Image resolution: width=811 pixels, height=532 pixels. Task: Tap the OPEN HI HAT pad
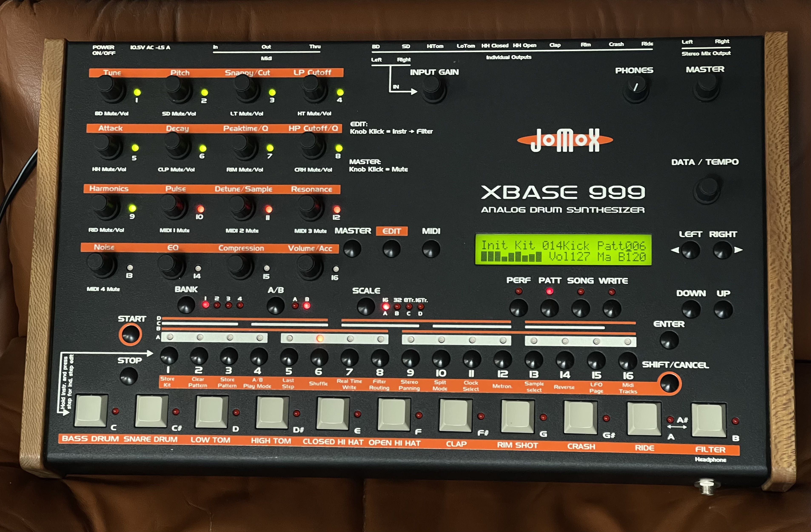click(x=393, y=415)
